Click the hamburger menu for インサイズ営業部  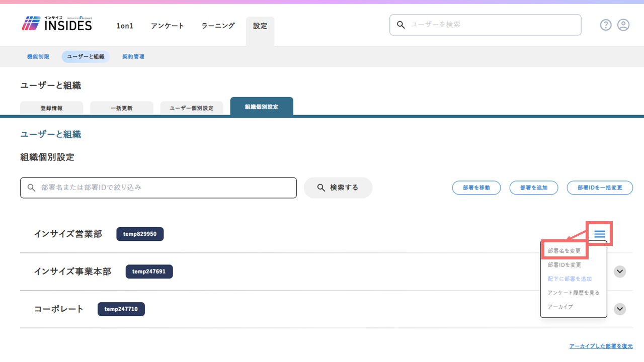[x=599, y=234]
